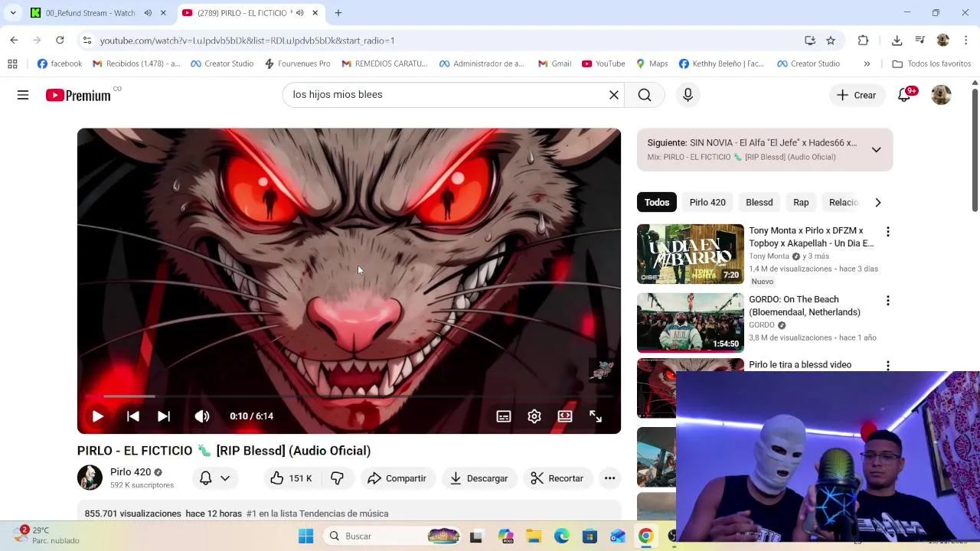980x551 pixels.
Task: Mute the player volume
Action: (x=202, y=416)
